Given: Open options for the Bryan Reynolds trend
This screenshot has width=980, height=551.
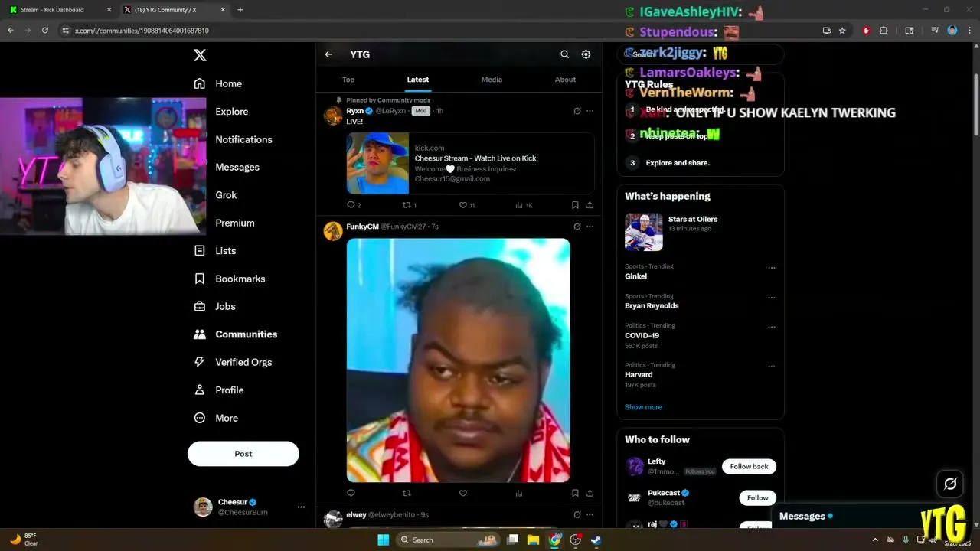Looking at the screenshot, I should [772, 298].
